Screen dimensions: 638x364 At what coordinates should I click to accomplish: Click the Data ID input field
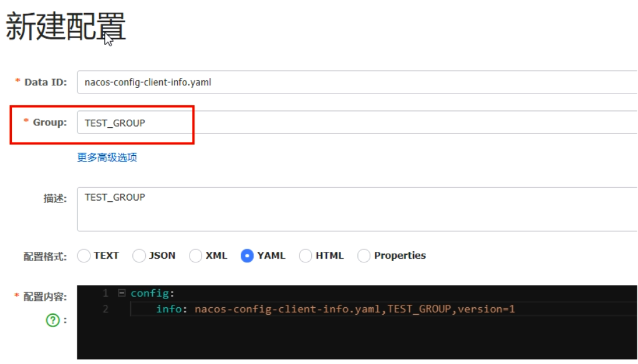point(357,82)
